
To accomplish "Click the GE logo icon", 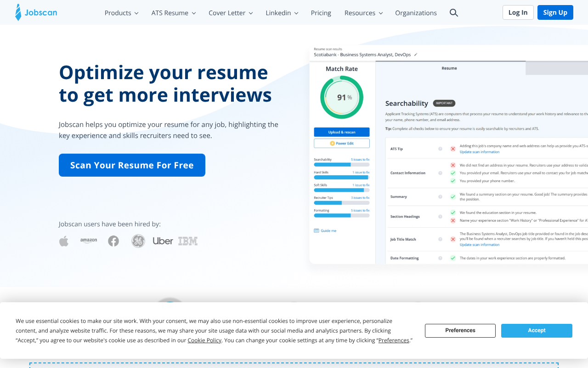I will pos(138,241).
